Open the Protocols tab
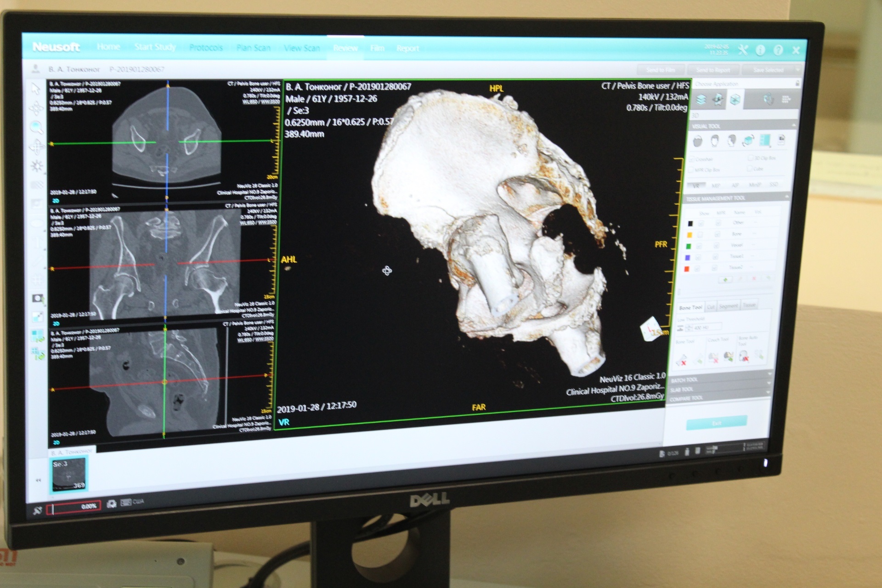The width and height of the screenshot is (882, 588). pyautogui.click(x=206, y=48)
